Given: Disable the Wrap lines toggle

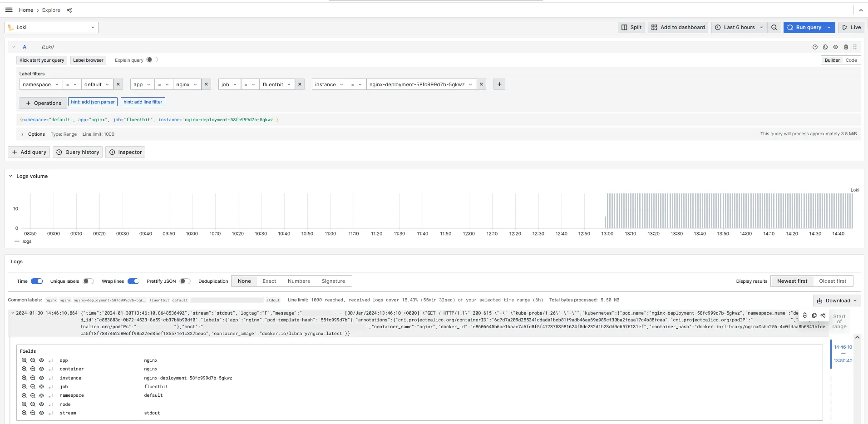Looking at the screenshot, I should coord(133,281).
